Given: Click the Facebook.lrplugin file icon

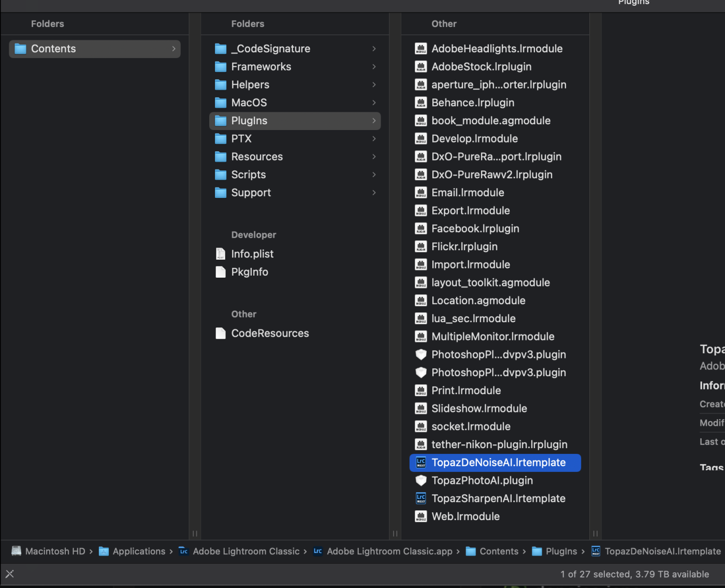Looking at the screenshot, I should (421, 228).
